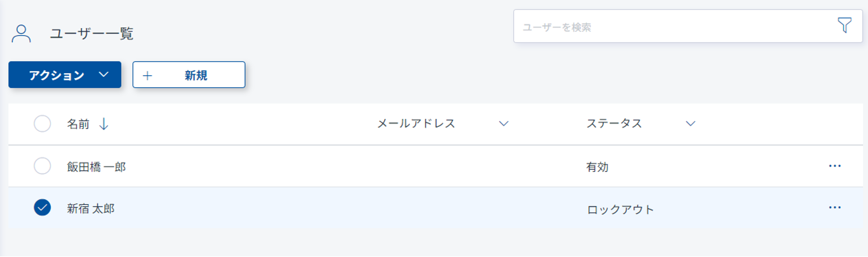Open user 新宿 太郎 by name
The height and width of the screenshot is (257, 868).
(x=91, y=208)
